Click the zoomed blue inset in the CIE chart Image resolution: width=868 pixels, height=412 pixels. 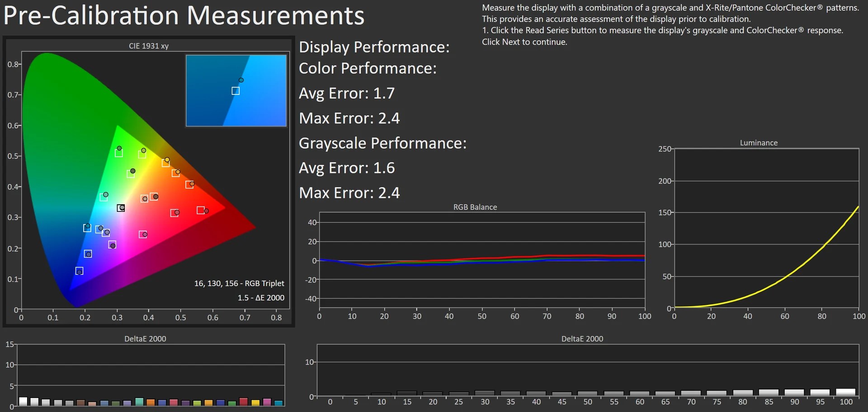236,90
